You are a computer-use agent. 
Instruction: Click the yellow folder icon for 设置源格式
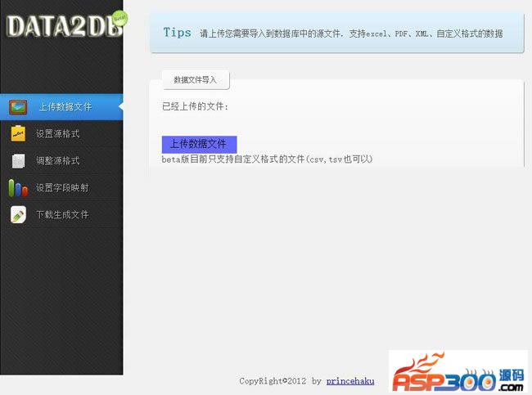click(x=18, y=133)
